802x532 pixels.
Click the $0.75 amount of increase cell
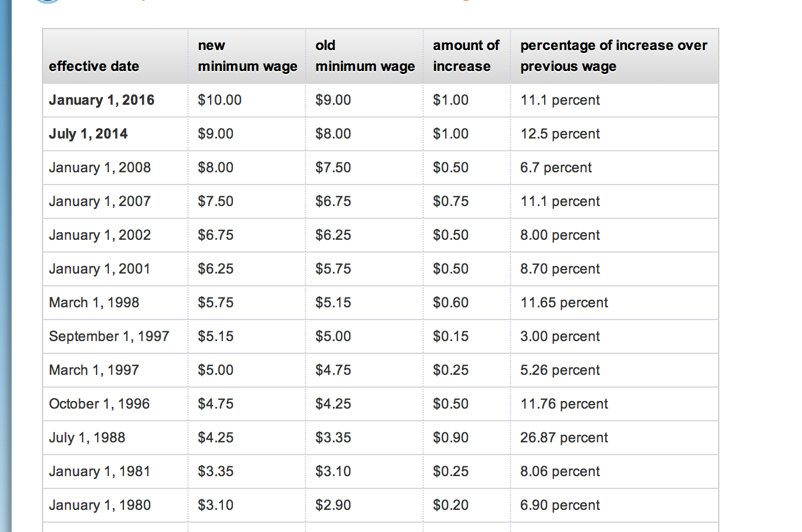pyautogui.click(x=450, y=201)
